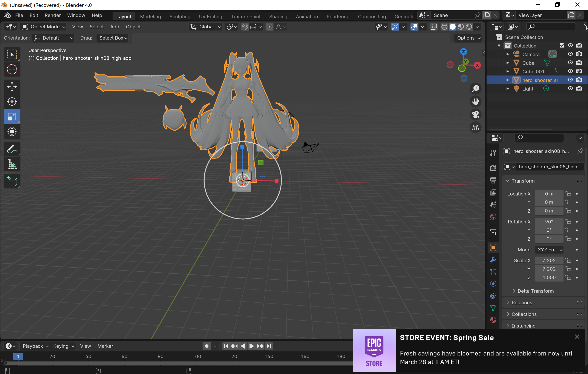Open the Particles properties tab
This screenshot has height=374, width=588.
tap(493, 272)
